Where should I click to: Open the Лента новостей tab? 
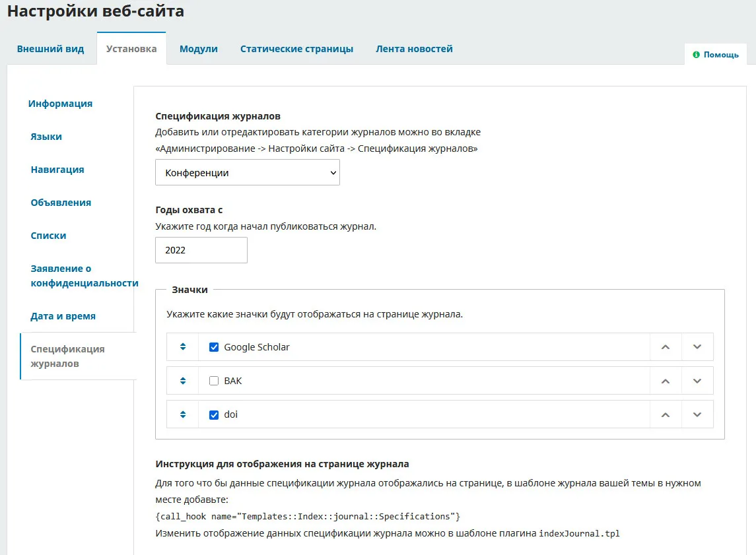(x=414, y=49)
